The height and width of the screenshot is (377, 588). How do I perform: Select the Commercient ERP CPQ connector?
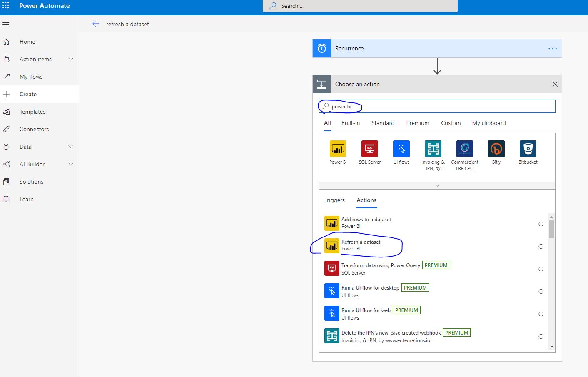pos(465,149)
